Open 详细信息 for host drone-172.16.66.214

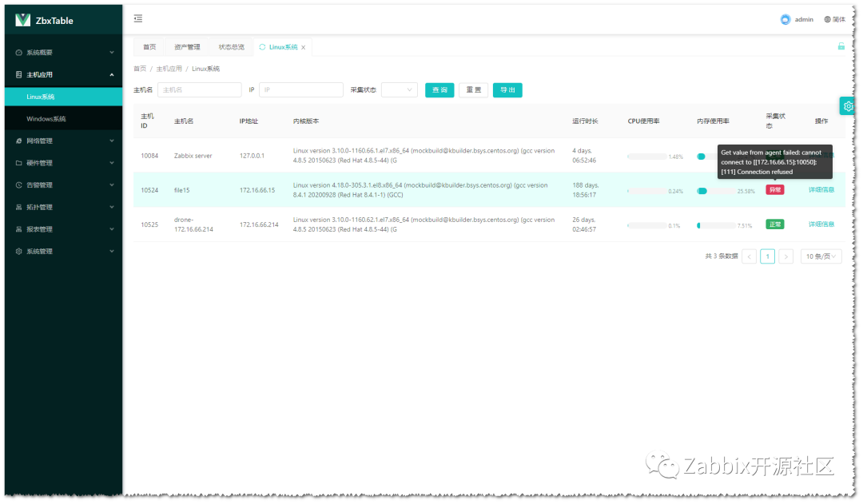pos(821,224)
